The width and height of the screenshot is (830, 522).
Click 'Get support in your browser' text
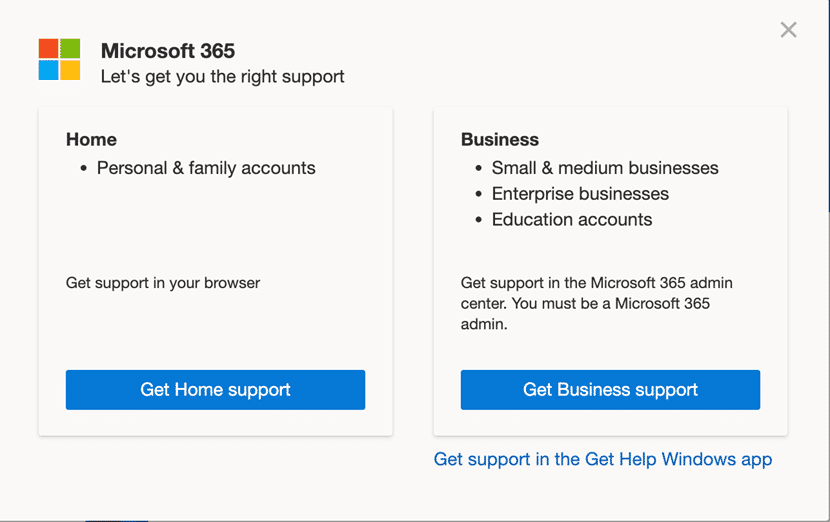point(163,283)
